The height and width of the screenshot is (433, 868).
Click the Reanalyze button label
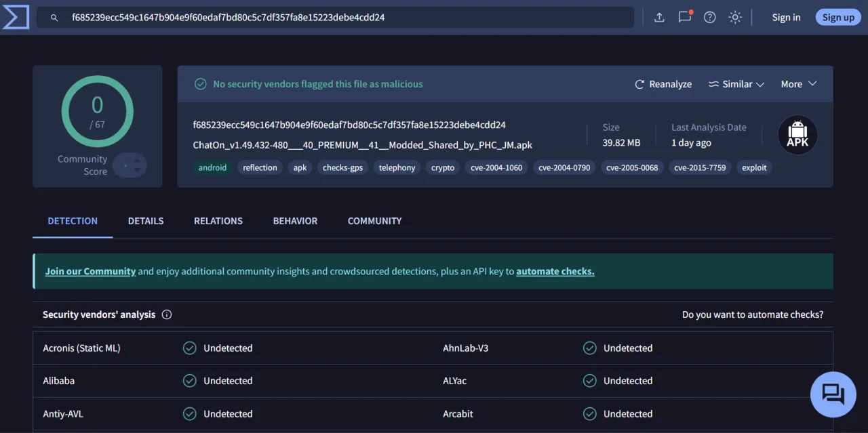click(x=671, y=84)
